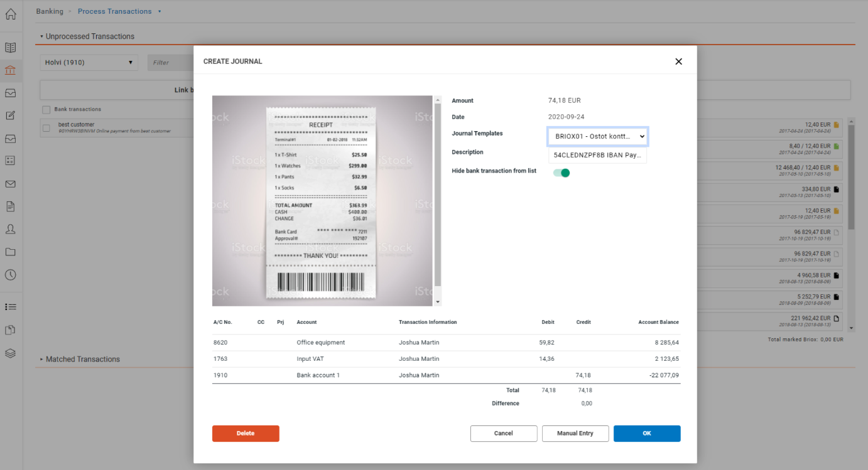Open the Journal Templates dropdown
Screen dimensions: 868x470
coord(597,136)
